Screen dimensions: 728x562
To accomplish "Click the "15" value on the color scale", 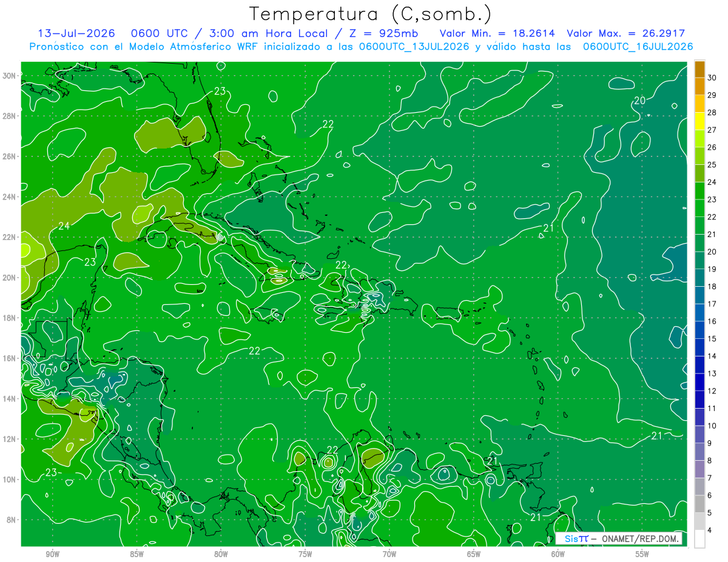I will click(x=712, y=339).
